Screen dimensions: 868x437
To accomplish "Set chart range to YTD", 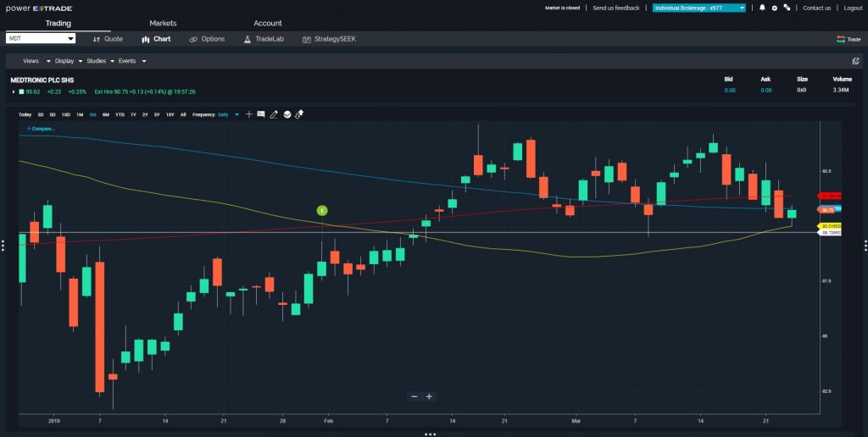I will 120,114.
